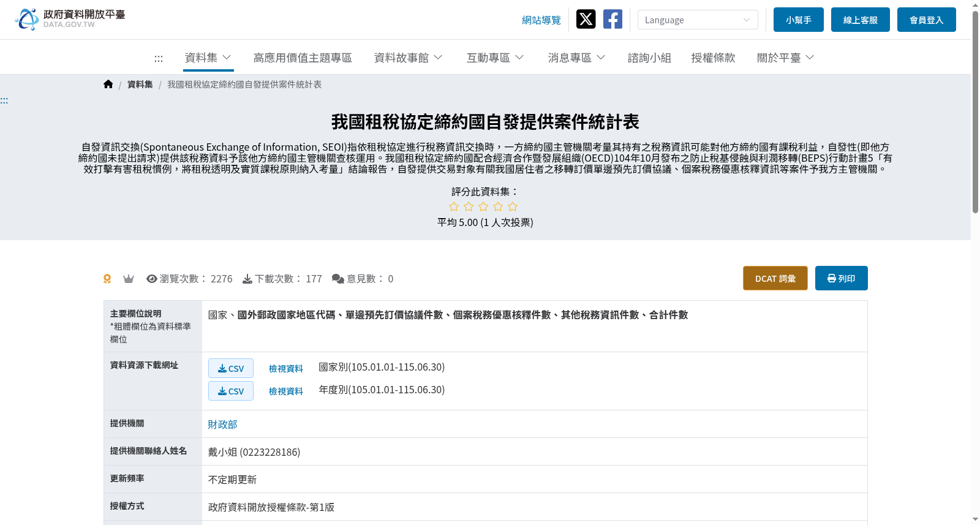The height and width of the screenshot is (525, 980).
Task: Click the 線上客服 button
Action: click(861, 20)
